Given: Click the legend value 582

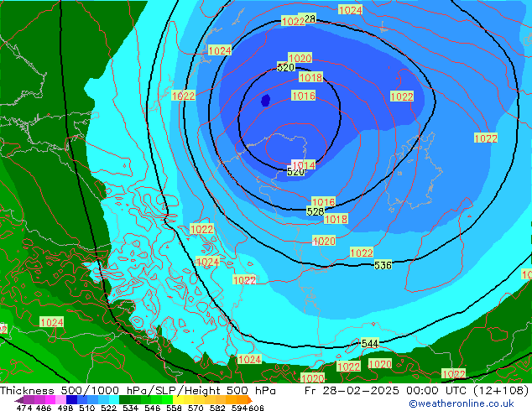Looking at the screenshot, I should [217, 408].
